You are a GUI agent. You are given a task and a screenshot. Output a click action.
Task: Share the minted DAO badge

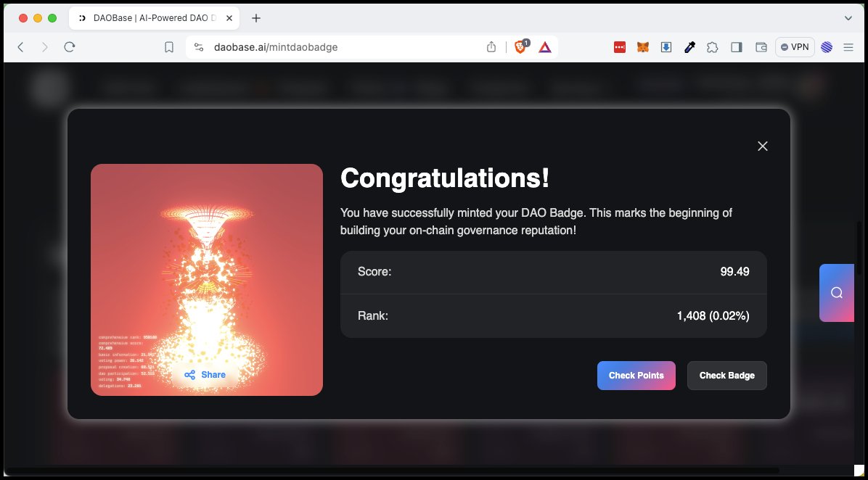[x=205, y=375]
